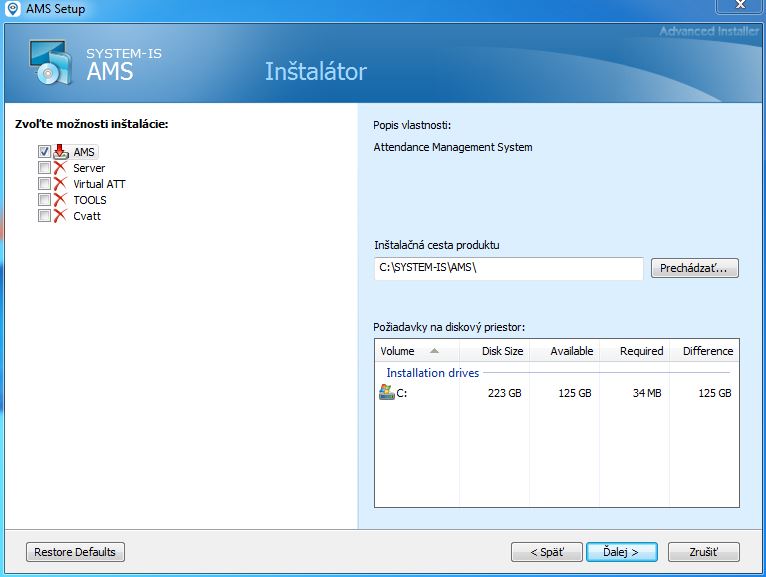Click the AMS install-state icon
Image resolution: width=766 pixels, height=577 pixels.
point(61,152)
